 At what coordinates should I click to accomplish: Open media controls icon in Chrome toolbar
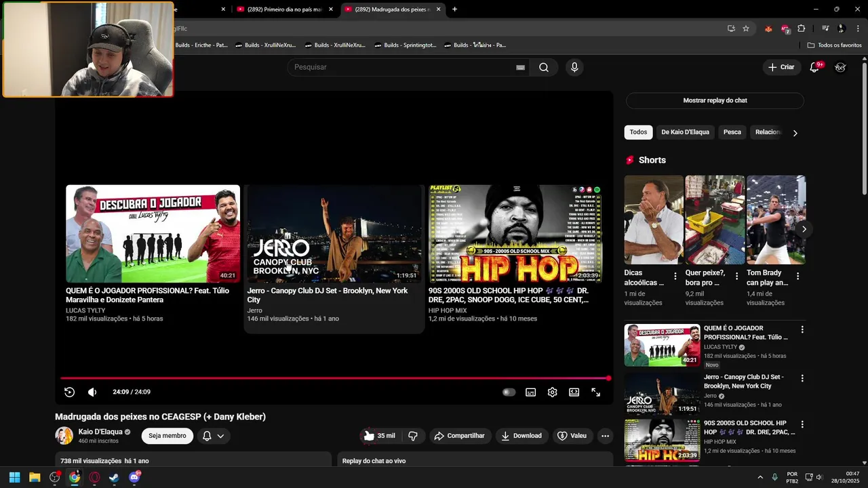click(825, 28)
